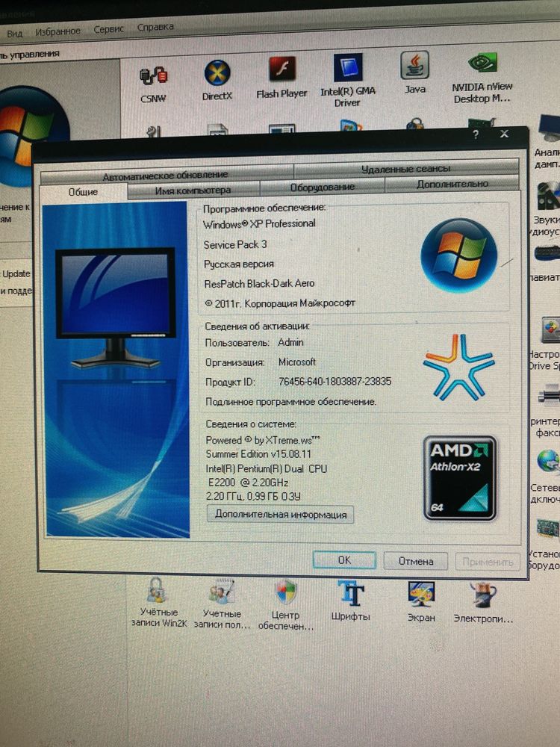Click the Windows XP Professional text
The width and height of the screenshot is (560, 747).
point(259,223)
